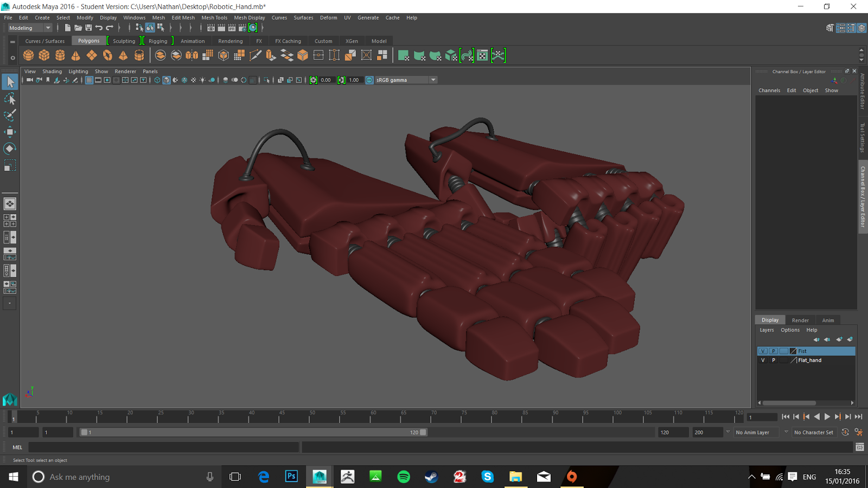868x488 pixels.
Task: Click the MEL command line input field
Action: [x=163, y=447]
